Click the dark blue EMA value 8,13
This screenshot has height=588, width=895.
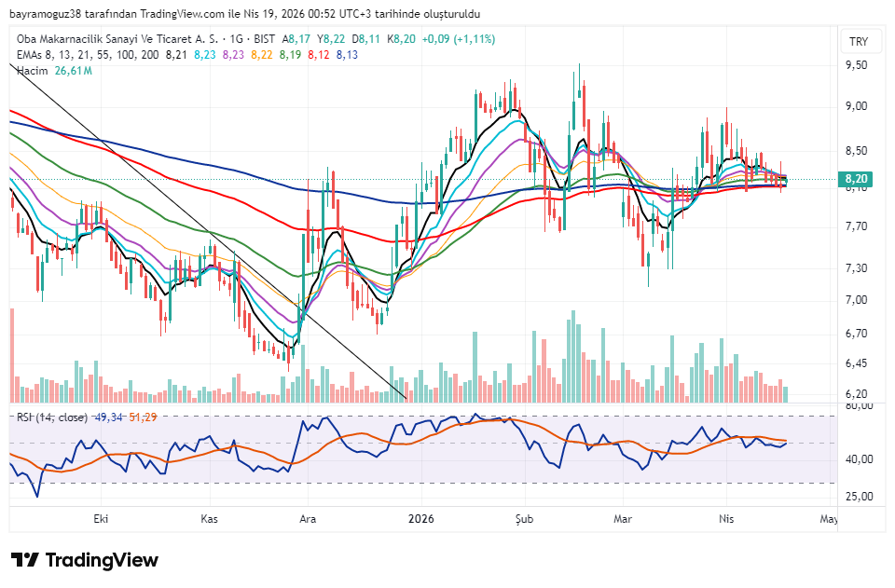click(347, 55)
